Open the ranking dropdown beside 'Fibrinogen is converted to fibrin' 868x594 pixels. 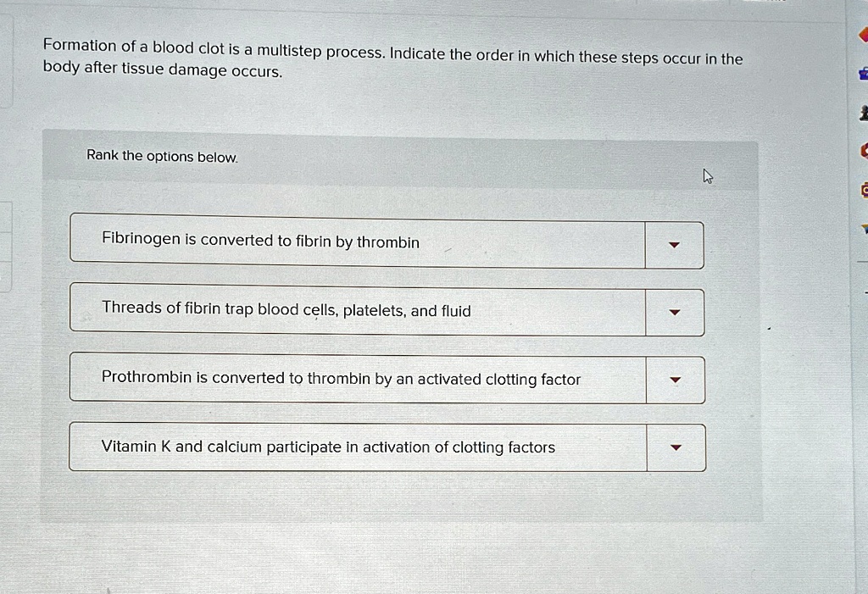(x=674, y=244)
